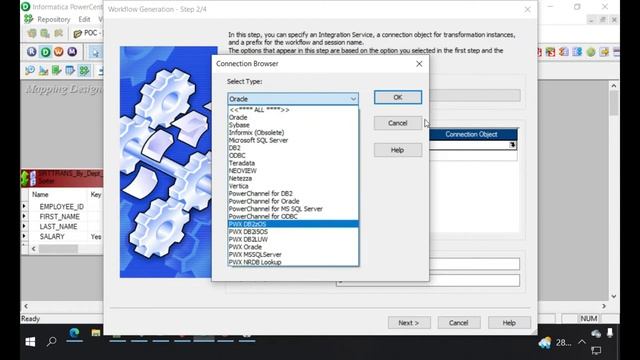Cancel the Connection Browser dialog
The width and height of the screenshot is (640, 360).
398,123
